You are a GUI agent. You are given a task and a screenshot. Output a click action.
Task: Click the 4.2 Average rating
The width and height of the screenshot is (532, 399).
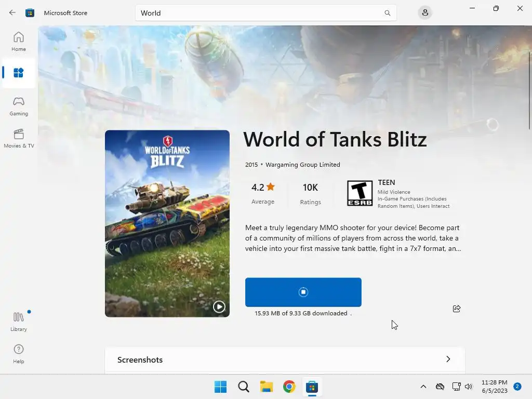coord(263,194)
